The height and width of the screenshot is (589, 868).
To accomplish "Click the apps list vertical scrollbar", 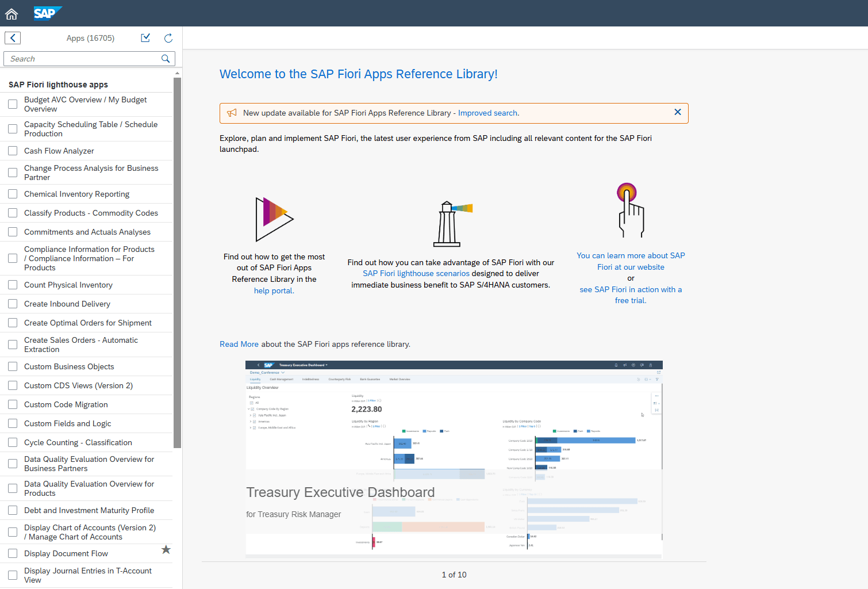I will tap(178, 262).
